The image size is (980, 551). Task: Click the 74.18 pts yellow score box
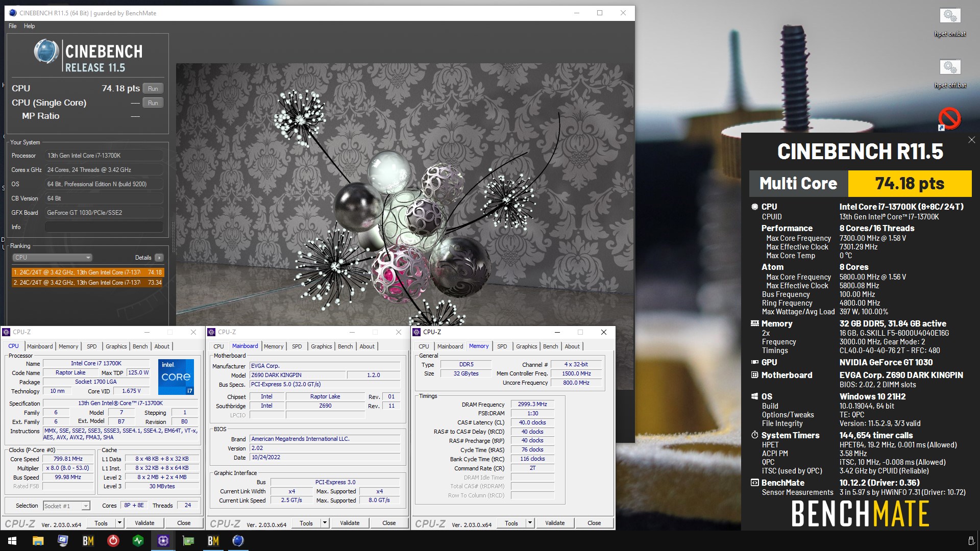click(x=910, y=184)
